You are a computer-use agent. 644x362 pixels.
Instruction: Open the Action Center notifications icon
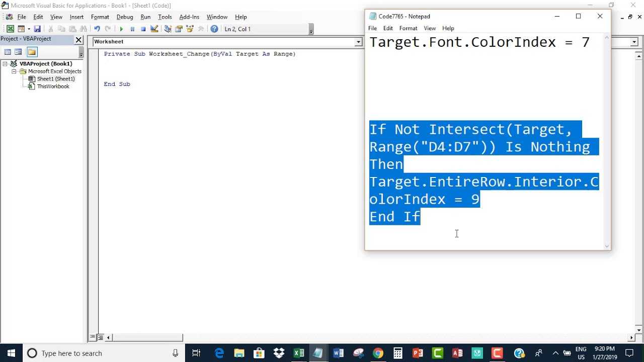tap(629, 353)
